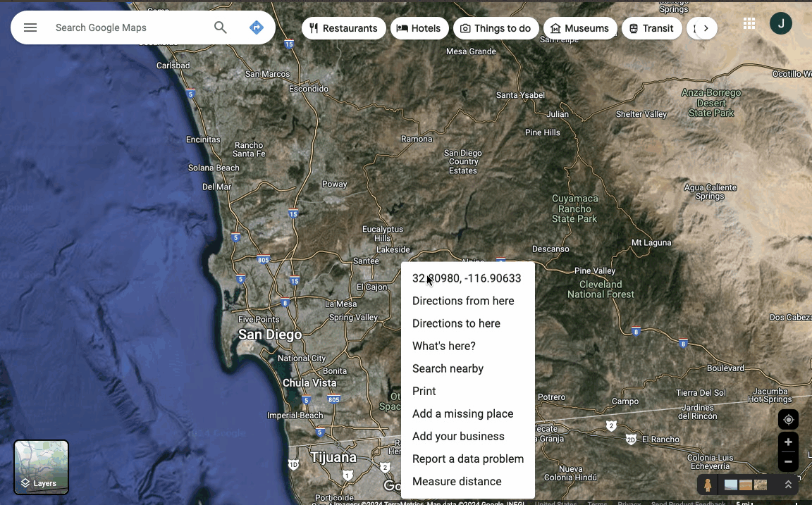Filter map by Restaurants
This screenshot has height=505, width=812.
(x=344, y=28)
